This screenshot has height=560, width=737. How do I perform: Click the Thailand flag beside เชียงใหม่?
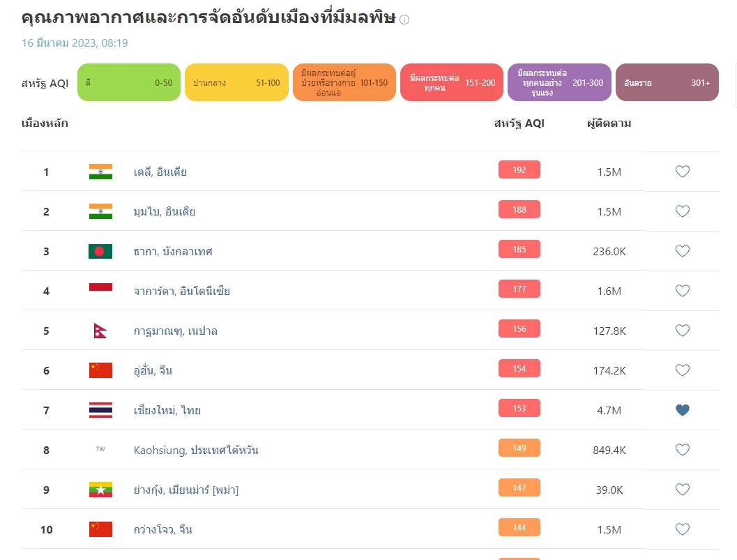[100, 409]
